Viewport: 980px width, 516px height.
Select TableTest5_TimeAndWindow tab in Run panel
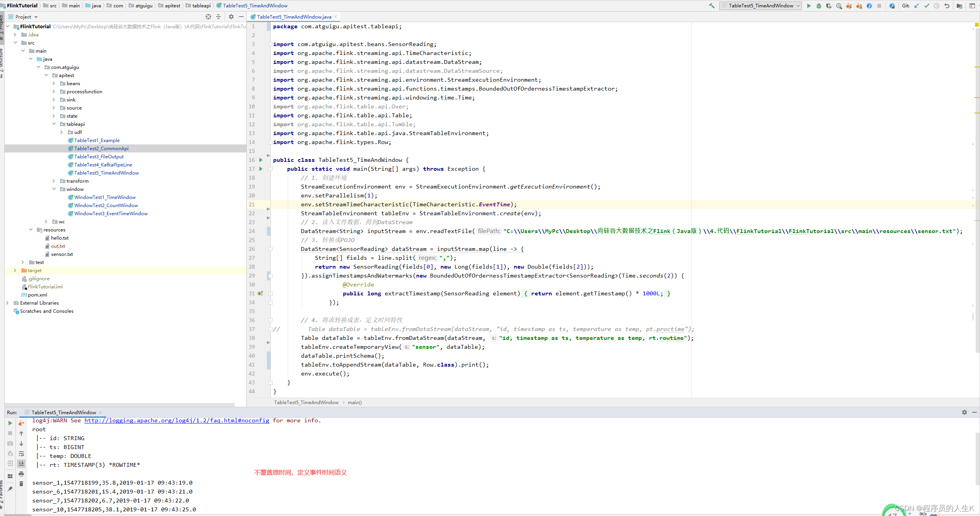(x=64, y=412)
